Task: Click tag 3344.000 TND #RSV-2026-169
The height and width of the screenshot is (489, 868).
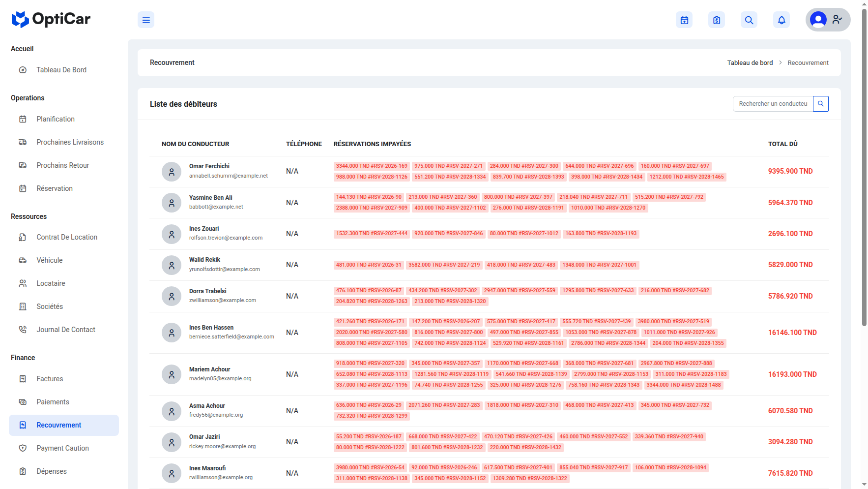Action: tap(372, 166)
